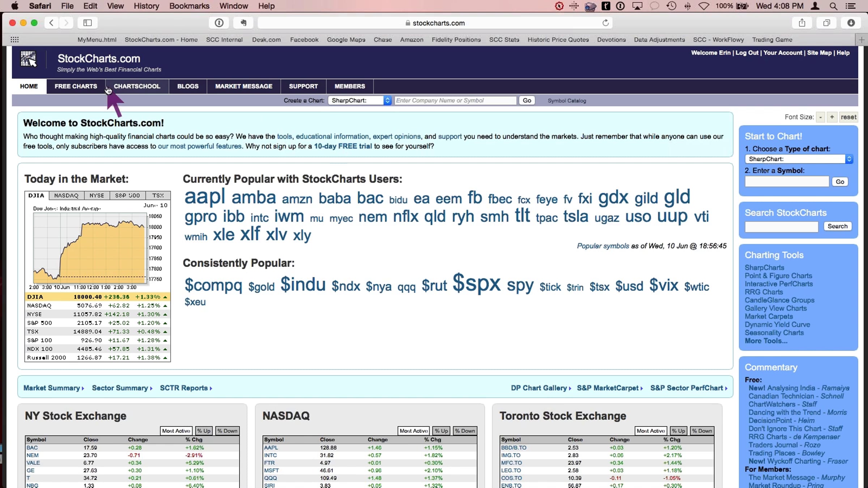
Task: Open the Safari share button
Action: click(x=802, y=23)
